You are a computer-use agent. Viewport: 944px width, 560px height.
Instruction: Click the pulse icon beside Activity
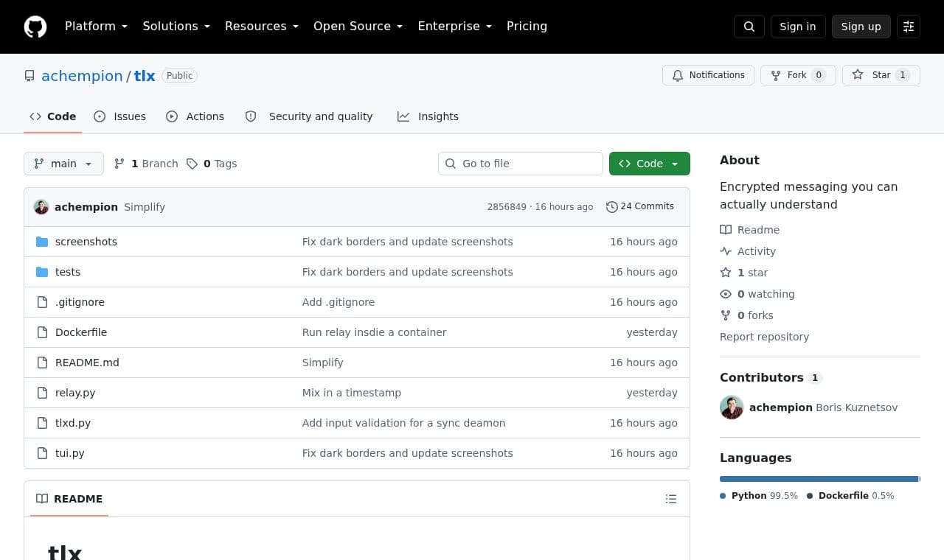[726, 251]
